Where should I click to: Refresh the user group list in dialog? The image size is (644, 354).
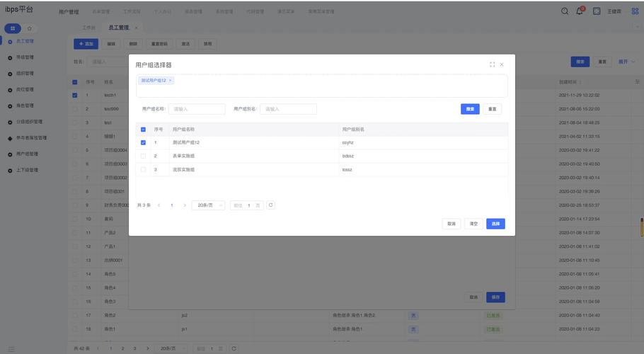270,205
